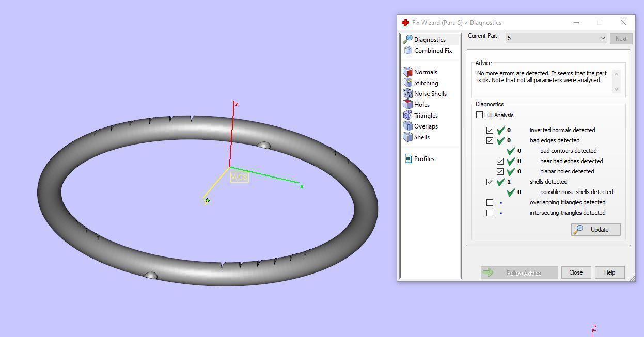The width and height of the screenshot is (644, 337).
Task: Click the Holes icon
Action: pyautogui.click(x=408, y=104)
